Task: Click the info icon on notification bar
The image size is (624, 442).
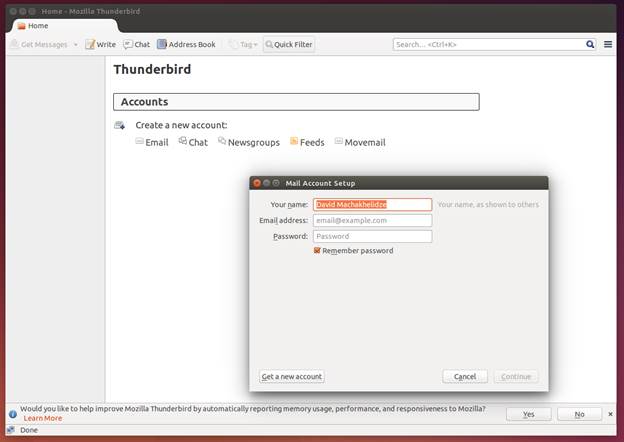Action: tap(13, 414)
